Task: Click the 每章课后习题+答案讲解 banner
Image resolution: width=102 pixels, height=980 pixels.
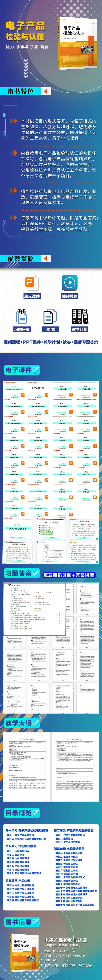Action: click(x=69, y=575)
